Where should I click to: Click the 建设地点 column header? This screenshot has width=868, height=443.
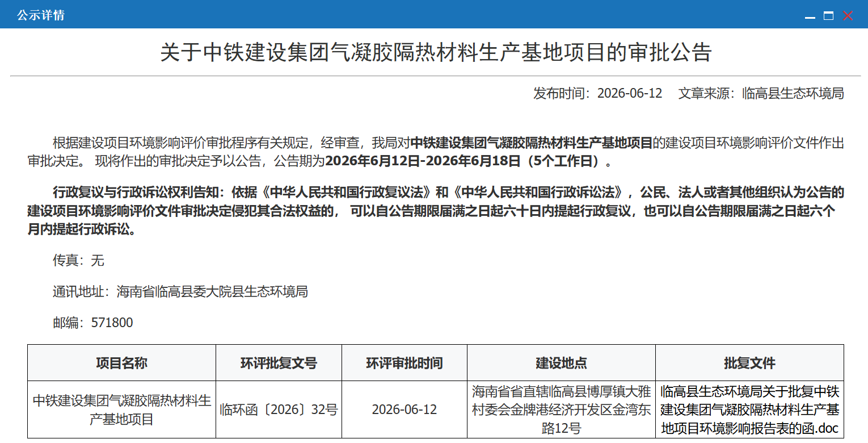click(561, 363)
